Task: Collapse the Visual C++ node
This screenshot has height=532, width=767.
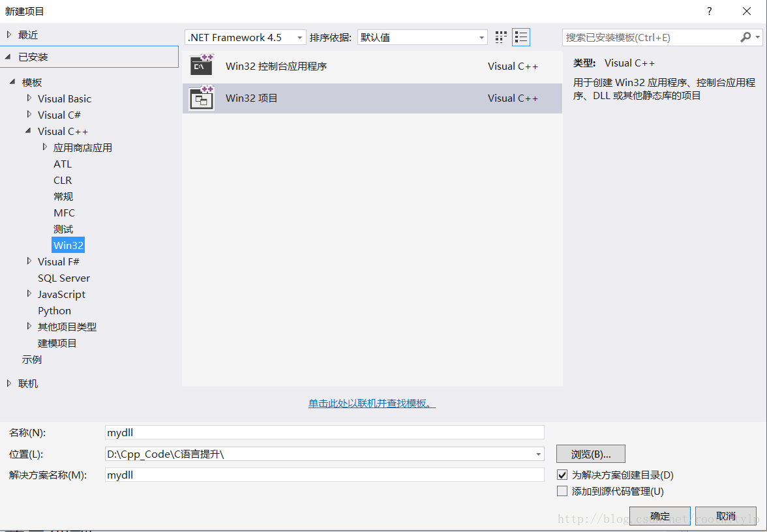Action: pos(28,131)
